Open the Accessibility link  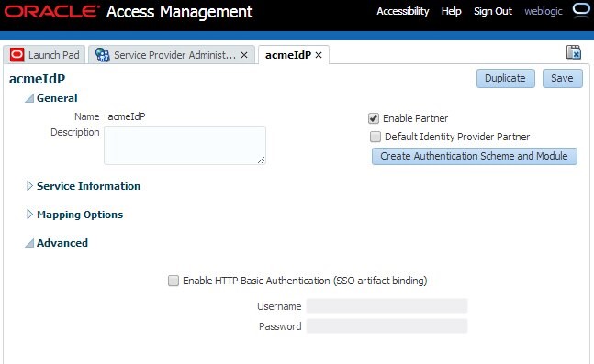point(403,11)
